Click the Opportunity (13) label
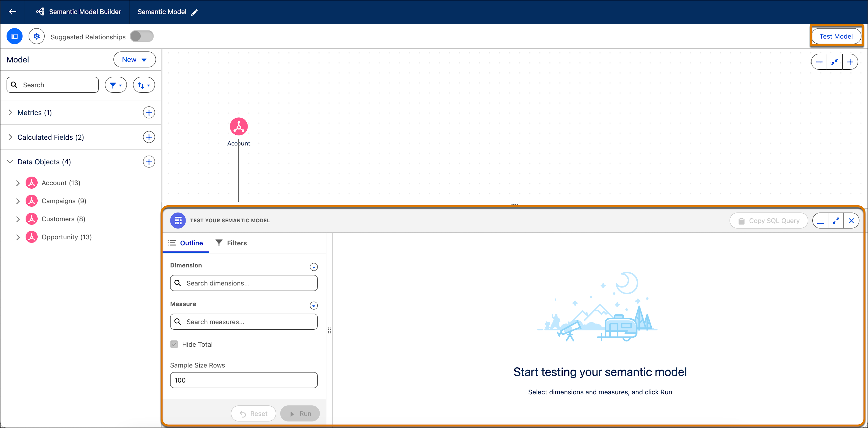Image resolution: width=868 pixels, height=428 pixels. pyautogui.click(x=67, y=237)
